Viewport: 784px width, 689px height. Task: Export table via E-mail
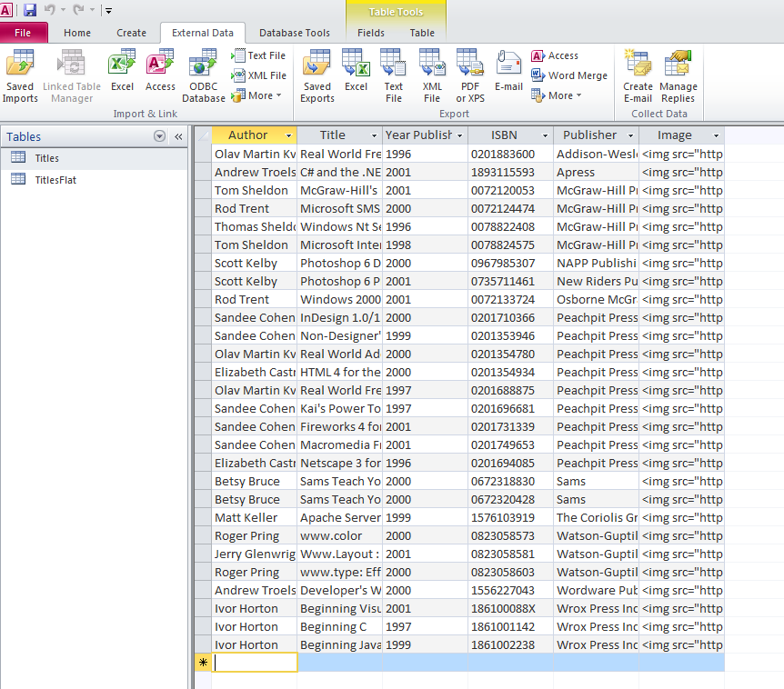508,71
